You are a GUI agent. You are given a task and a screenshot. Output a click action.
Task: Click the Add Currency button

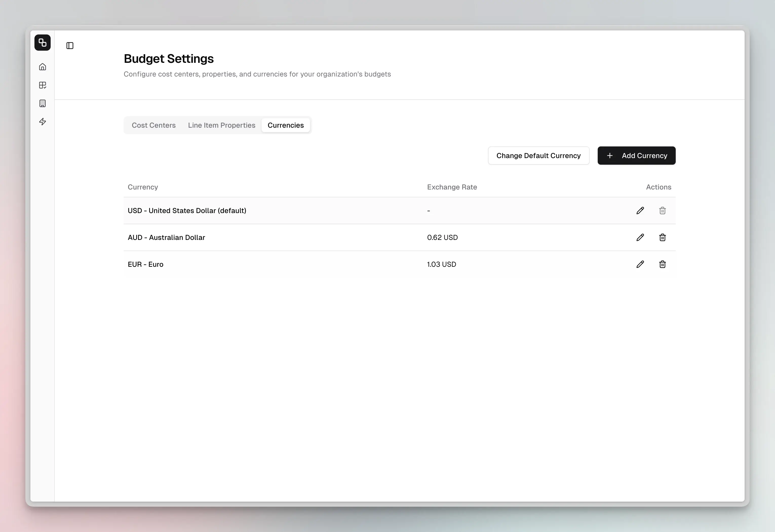click(x=636, y=156)
